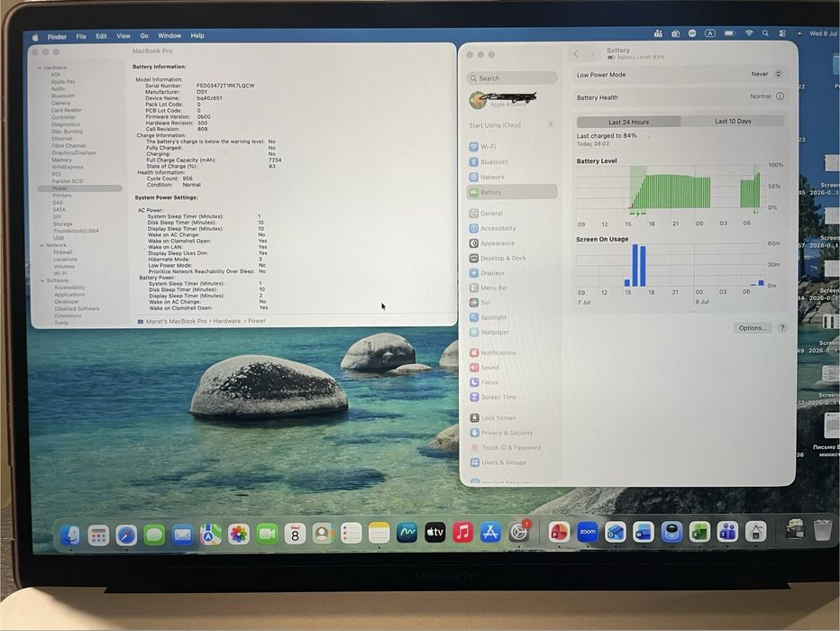Select the Battery item in Settings sidebar
Screen dimensions: 840x631
[x=512, y=192]
